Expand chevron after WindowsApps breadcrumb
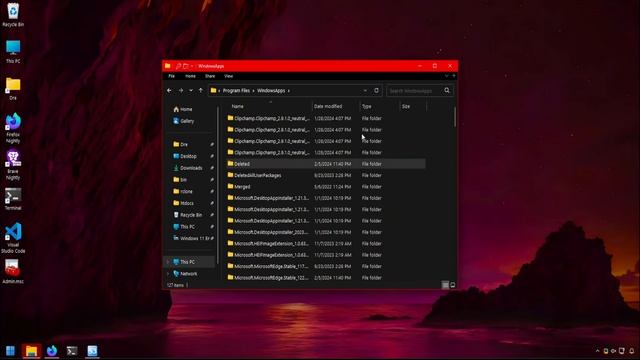The width and height of the screenshot is (640, 360). [289, 91]
